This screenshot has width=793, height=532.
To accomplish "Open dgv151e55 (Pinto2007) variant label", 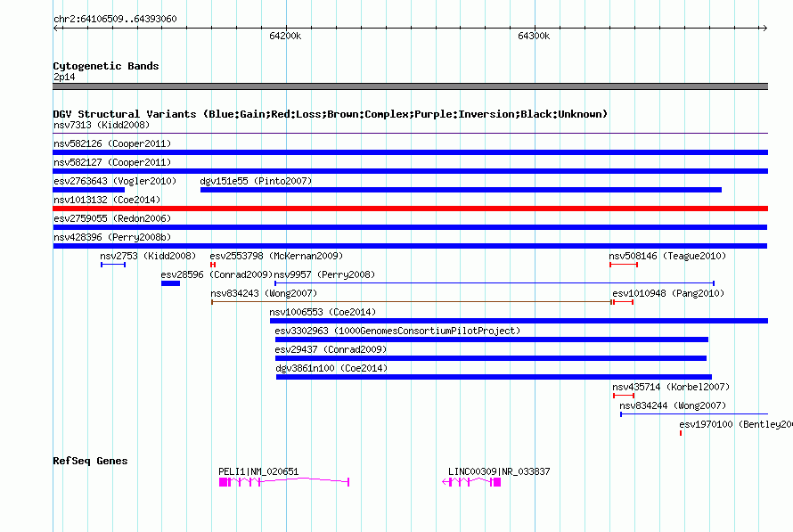I will coord(256,181).
